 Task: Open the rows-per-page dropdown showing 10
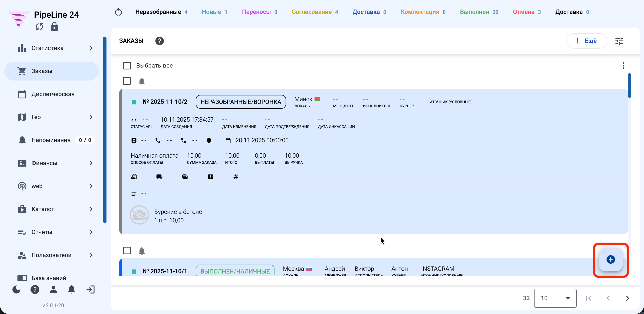coord(555,298)
